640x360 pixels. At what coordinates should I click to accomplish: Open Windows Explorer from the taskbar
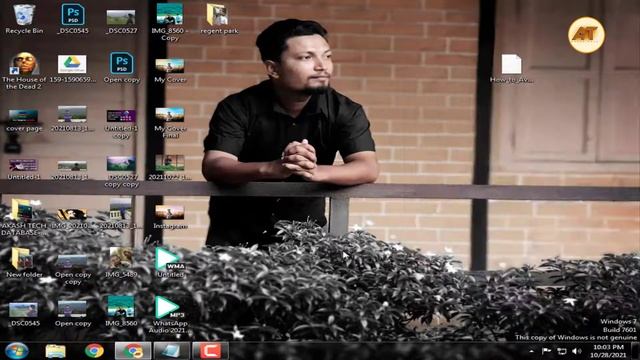coord(56,351)
